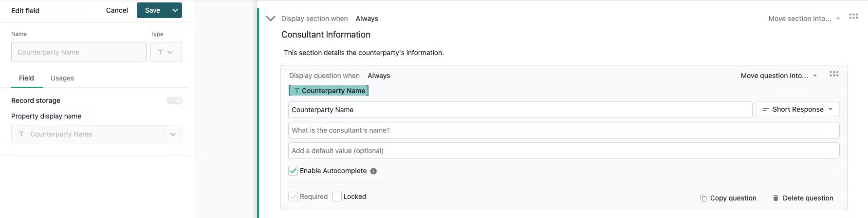Switch to the Usages tab

click(62, 78)
